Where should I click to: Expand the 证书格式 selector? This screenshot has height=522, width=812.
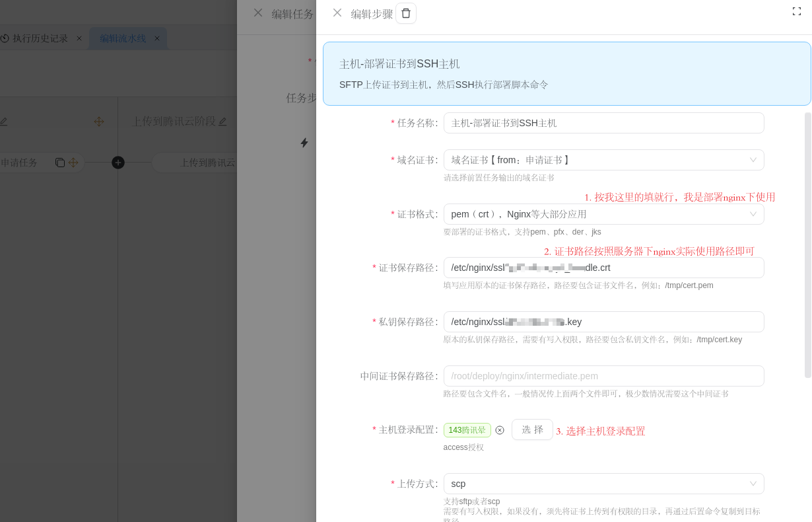(603, 214)
